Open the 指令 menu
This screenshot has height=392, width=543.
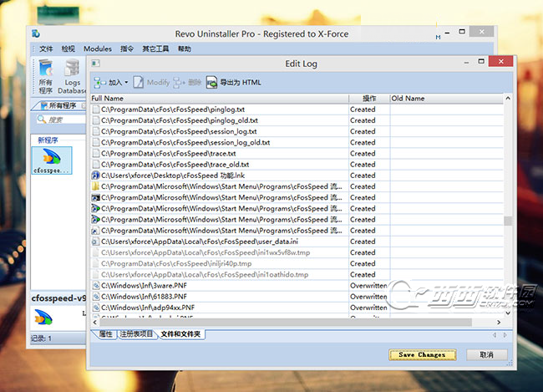click(x=127, y=48)
